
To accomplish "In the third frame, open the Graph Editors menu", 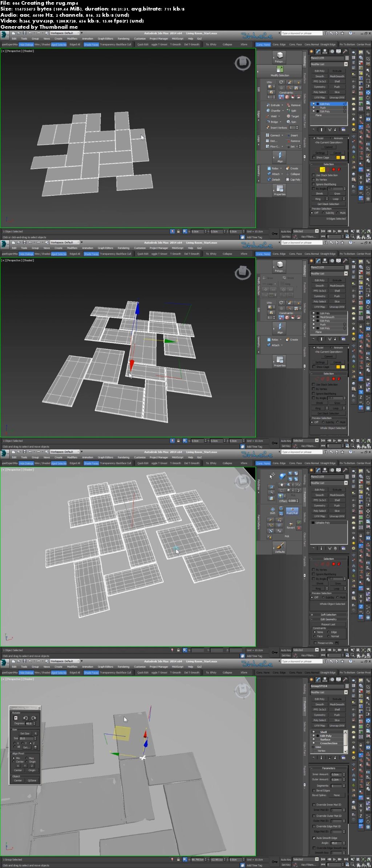I will coord(105,457).
